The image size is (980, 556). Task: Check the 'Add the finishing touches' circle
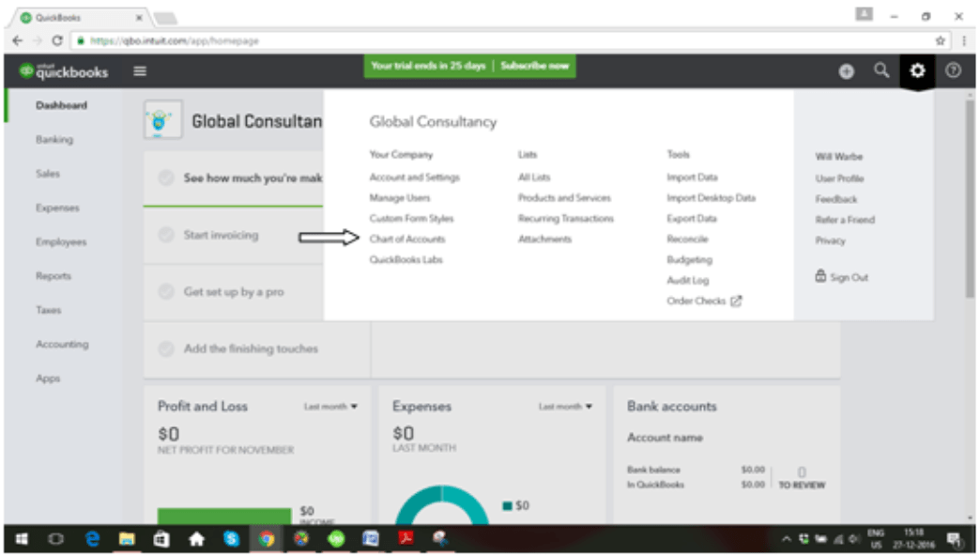point(165,349)
